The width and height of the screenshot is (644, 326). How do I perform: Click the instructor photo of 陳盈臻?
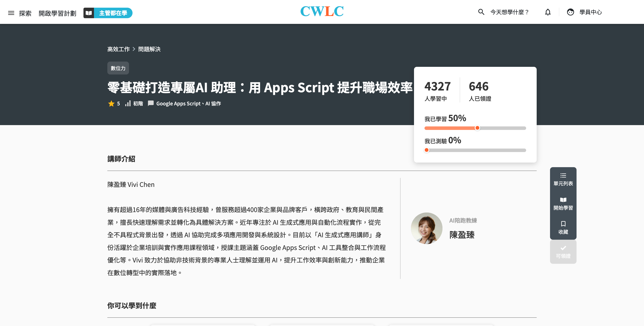point(426,228)
